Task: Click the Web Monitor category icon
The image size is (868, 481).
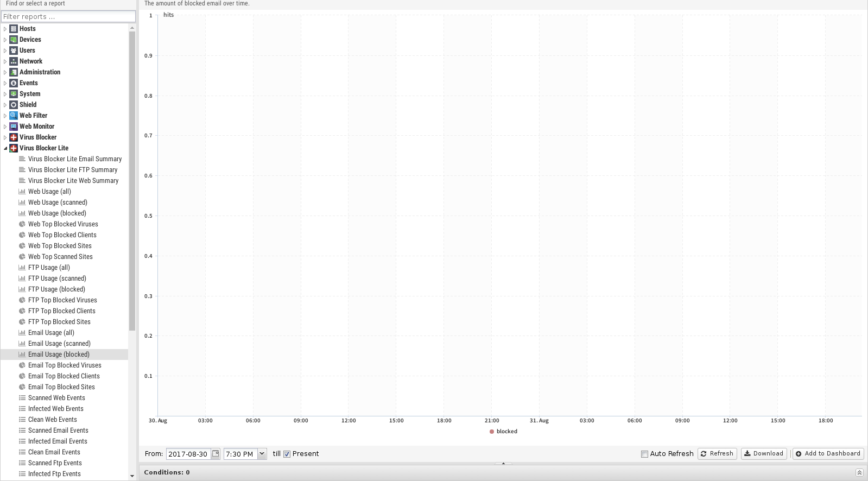Action: 14,126
